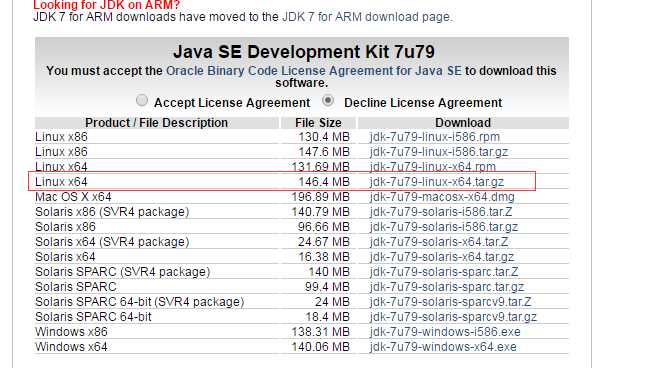Screen dimensions: 646x368
Task: Click Solaris x86 (SVR4 package) description
Action: 112,212
